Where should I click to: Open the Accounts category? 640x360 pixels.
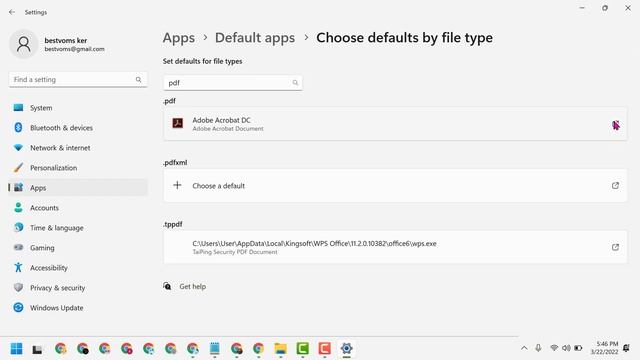tap(78, 208)
